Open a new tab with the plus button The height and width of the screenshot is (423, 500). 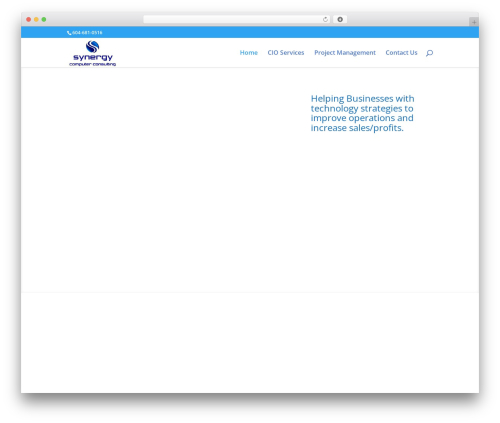pyautogui.click(x=474, y=22)
